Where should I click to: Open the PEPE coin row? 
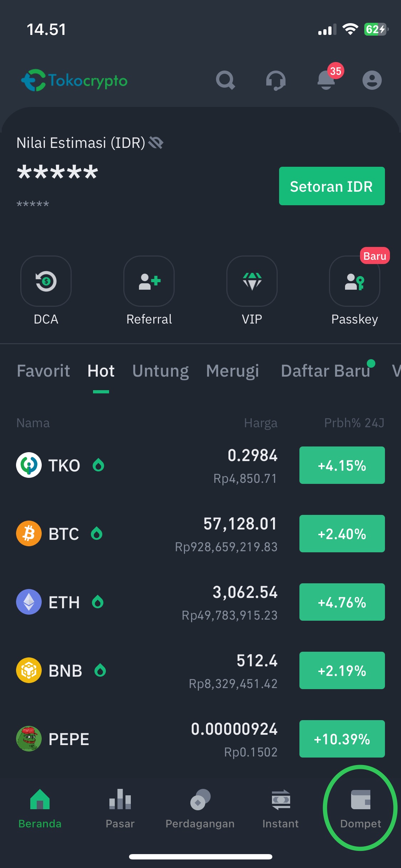point(200,739)
